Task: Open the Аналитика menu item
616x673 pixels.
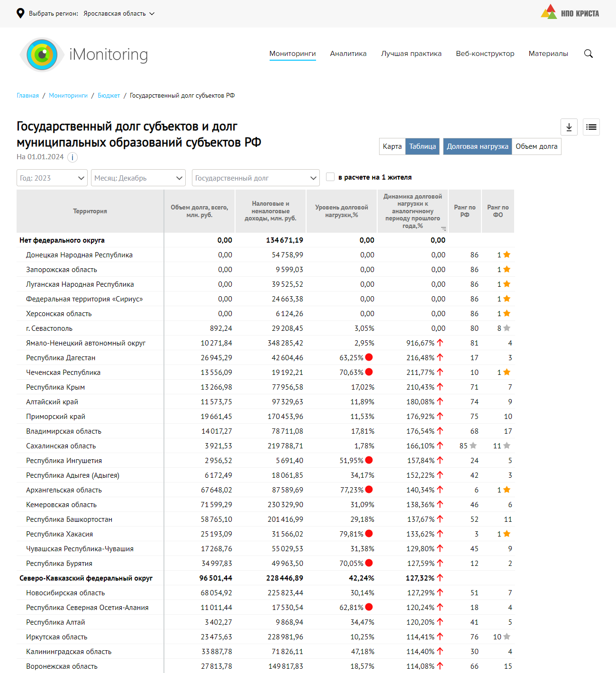Action: [x=348, y=54]
